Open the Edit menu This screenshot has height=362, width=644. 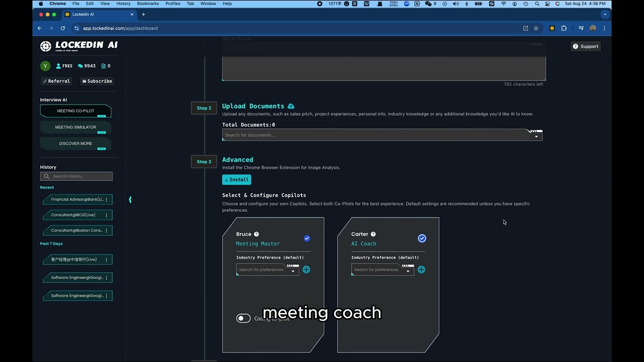[x=90, y=4]
